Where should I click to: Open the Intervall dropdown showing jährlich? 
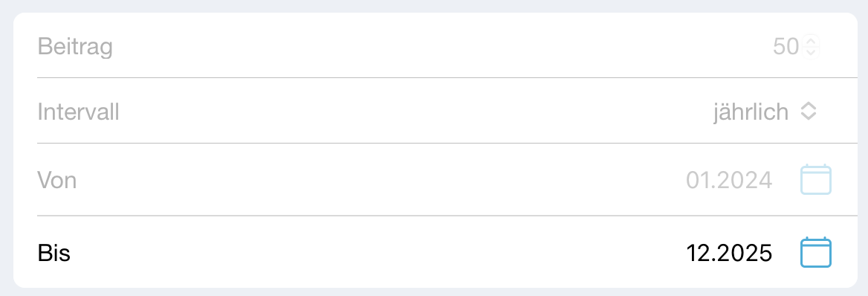[x=765, y=112]
